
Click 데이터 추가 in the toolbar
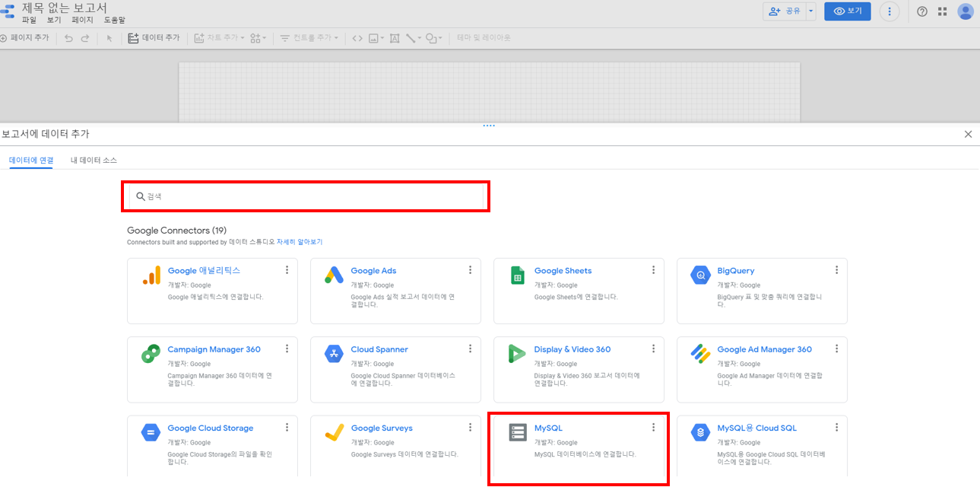pyautogui.click(x=154, y=38)
